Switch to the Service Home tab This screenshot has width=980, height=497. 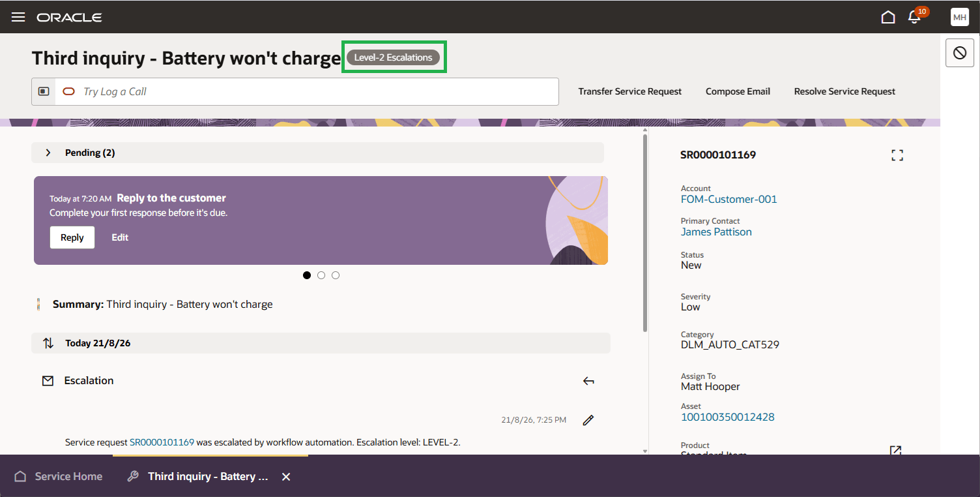click(x=59, y=476)
